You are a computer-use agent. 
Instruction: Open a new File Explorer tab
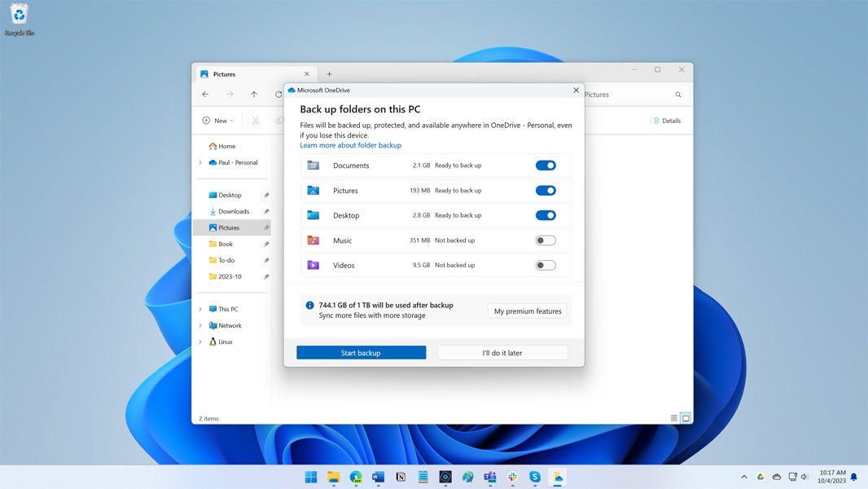pyautogui.click(x=328, y=73)
